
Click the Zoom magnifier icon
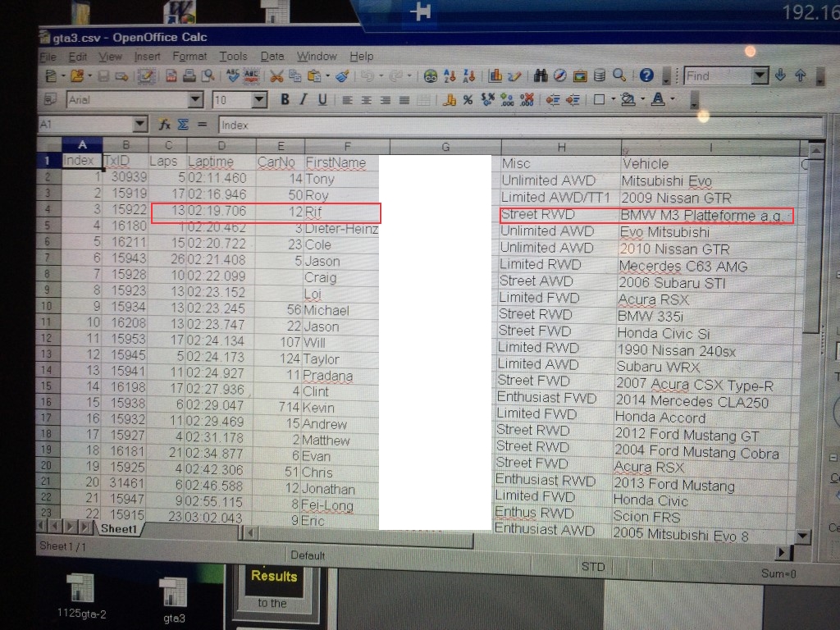[x=619, y=75]
